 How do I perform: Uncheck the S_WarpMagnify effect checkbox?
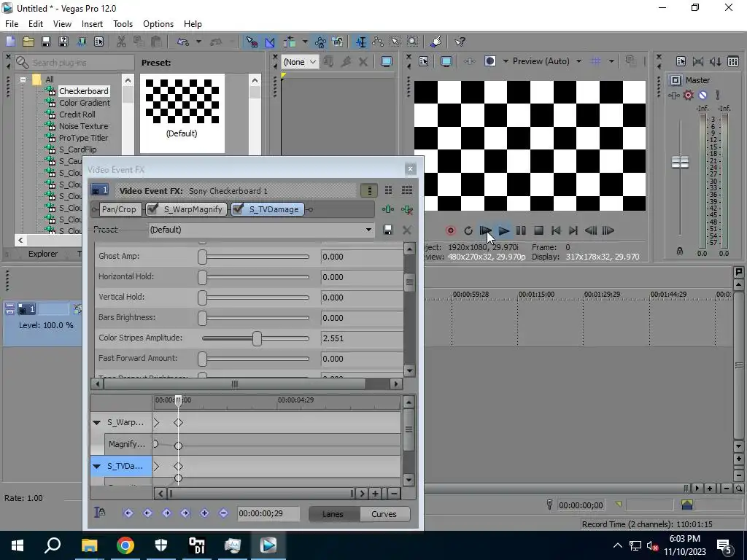pos(152,209)
